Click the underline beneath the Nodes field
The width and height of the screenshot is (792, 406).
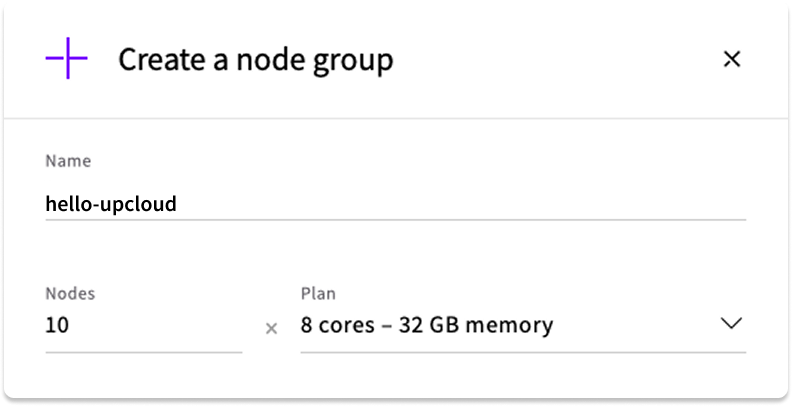(x=143, y=352)
